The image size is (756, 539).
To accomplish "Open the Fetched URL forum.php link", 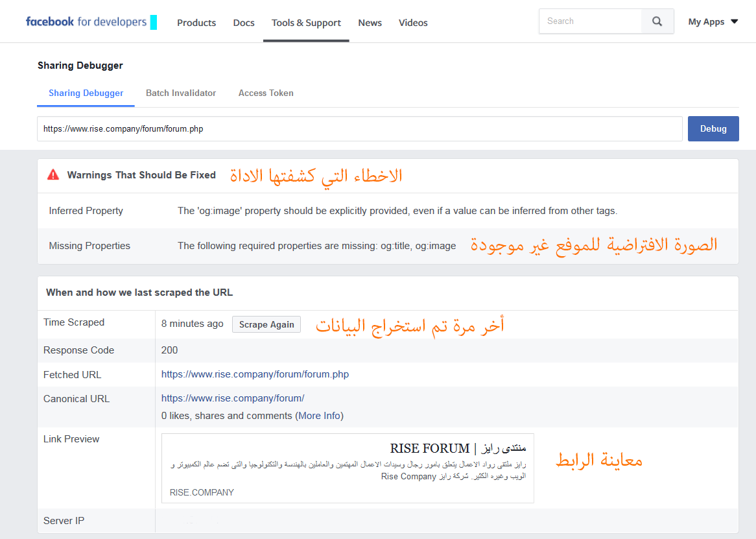I will tap(255, 374).
